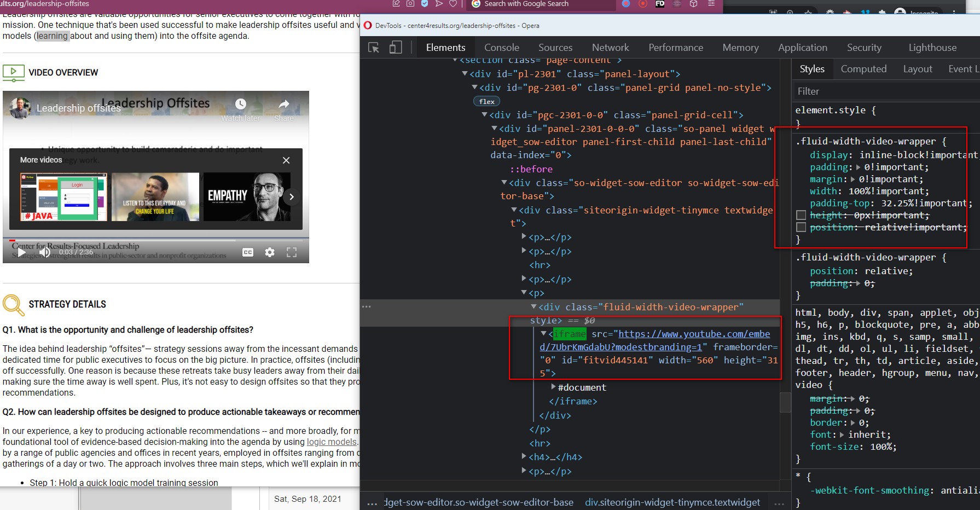Open the video player settings gear
980x510 pixels.
270,252
